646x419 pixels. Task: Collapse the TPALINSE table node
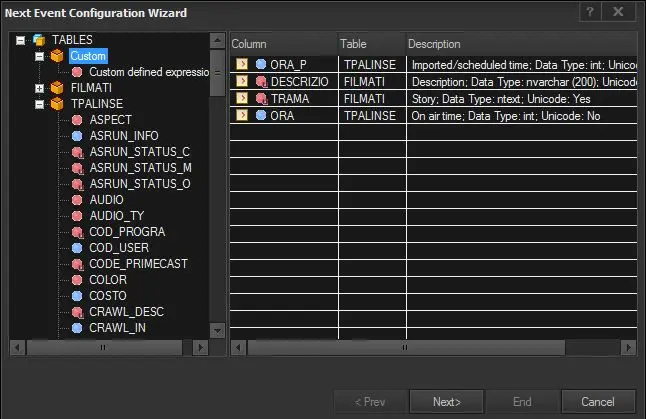point(39,103)
